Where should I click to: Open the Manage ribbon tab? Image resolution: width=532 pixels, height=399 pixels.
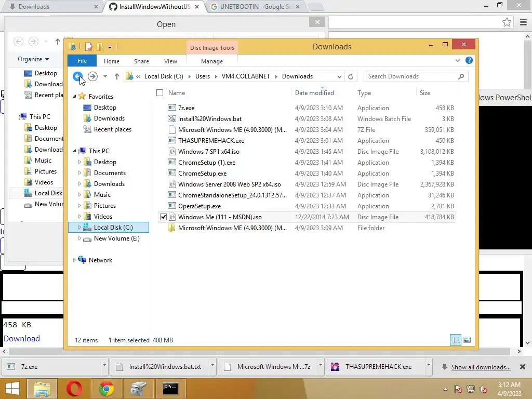click(x=212, y=61)
